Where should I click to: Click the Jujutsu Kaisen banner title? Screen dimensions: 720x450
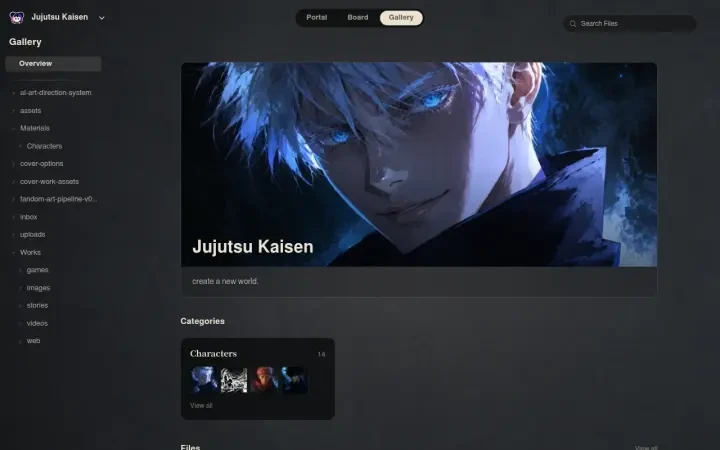coord(253,247)
